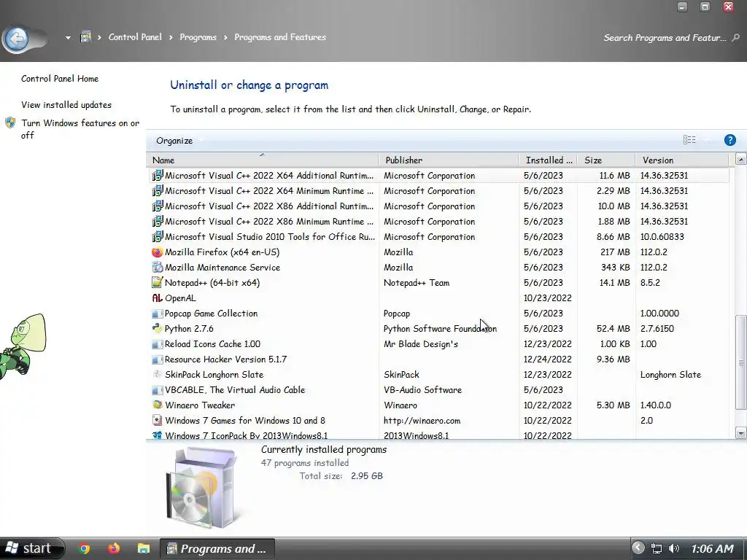This screenshot has height=560, width=747.
Task: Open View installed updates link
Action: (x=66, y=105)
